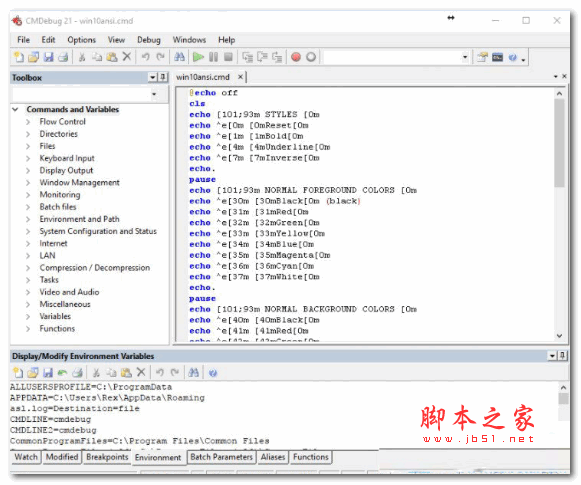
Task: Switch to the Watch tab
Action: tap(26, 457)
